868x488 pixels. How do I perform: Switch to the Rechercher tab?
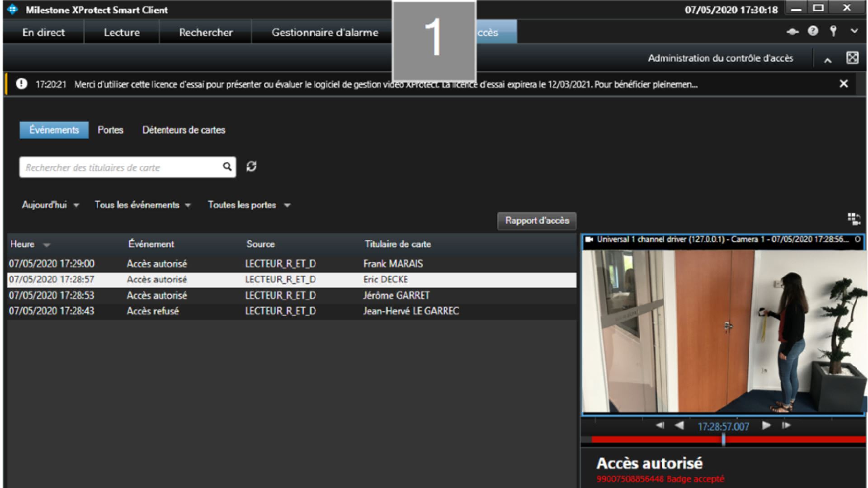point(206,33)
